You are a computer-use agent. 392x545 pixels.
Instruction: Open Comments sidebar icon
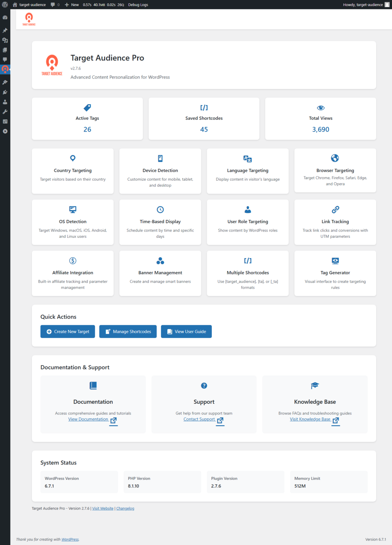(x=5, y=60)
